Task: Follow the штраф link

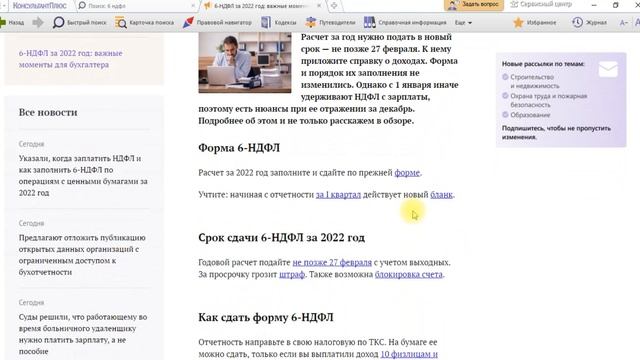Action: (292, 274)
